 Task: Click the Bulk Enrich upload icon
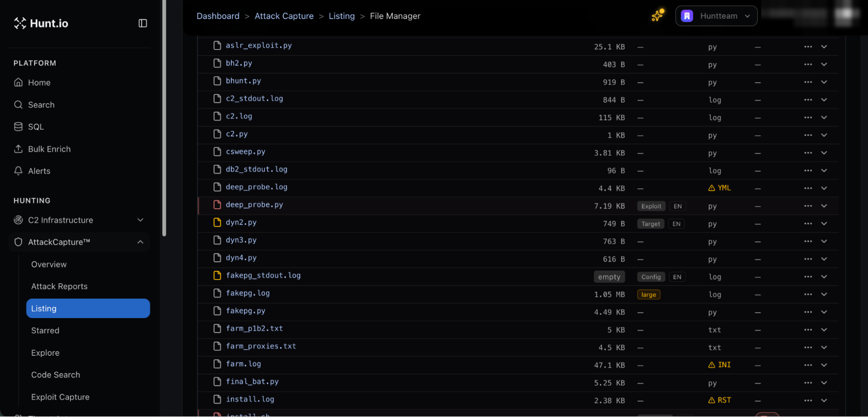coord(18,149)
